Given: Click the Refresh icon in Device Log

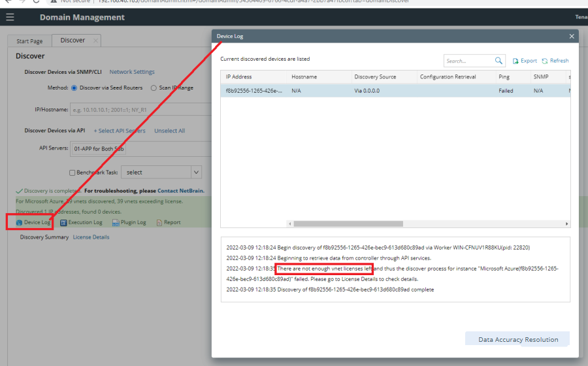Looking at the screenshot, I should coord(545,61).
